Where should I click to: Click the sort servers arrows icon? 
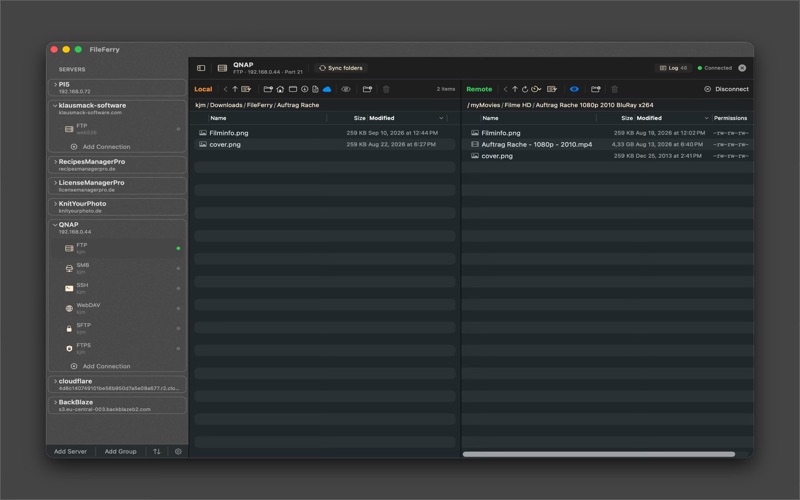click(x=157, y=452)
